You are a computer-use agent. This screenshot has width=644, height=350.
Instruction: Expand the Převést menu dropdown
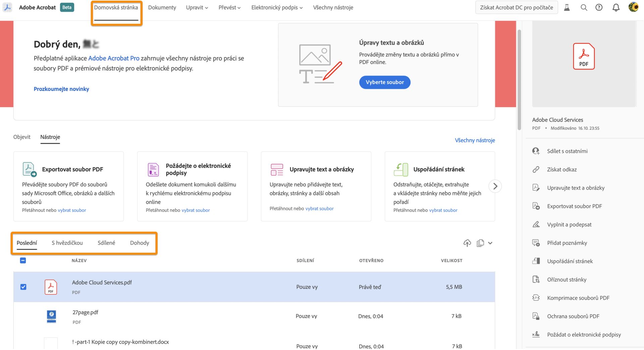(x=229, y=7)
